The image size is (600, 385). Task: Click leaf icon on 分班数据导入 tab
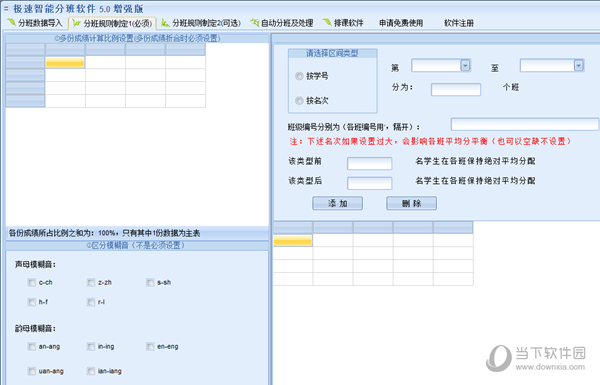point(11,23)
